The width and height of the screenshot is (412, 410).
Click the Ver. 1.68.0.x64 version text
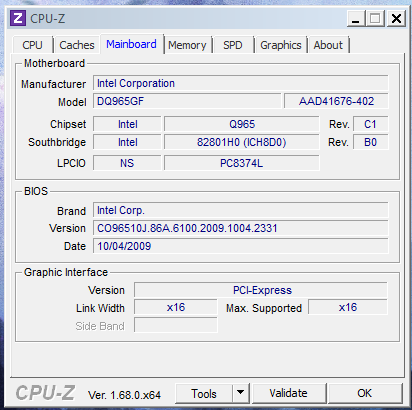click(x=124, y=395)
